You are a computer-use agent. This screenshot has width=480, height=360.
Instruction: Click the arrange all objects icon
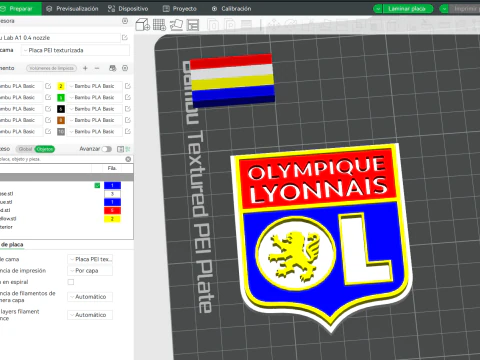pyautogui.click(x=193, y=25)
